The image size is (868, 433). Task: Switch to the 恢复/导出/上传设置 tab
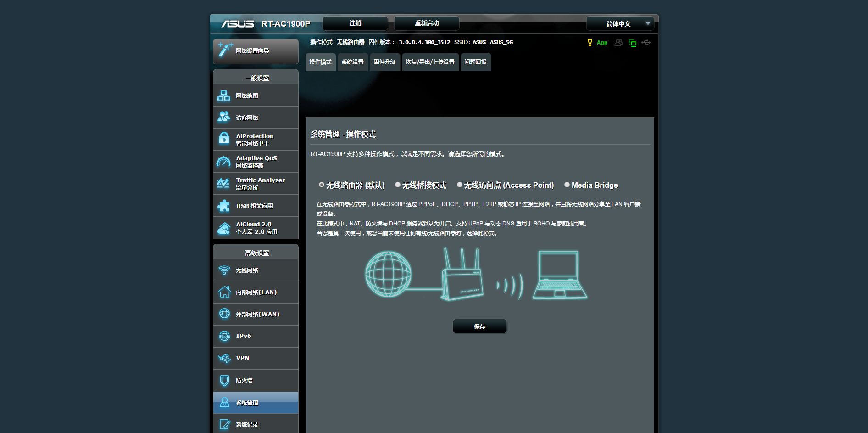(x=430, y=62)
